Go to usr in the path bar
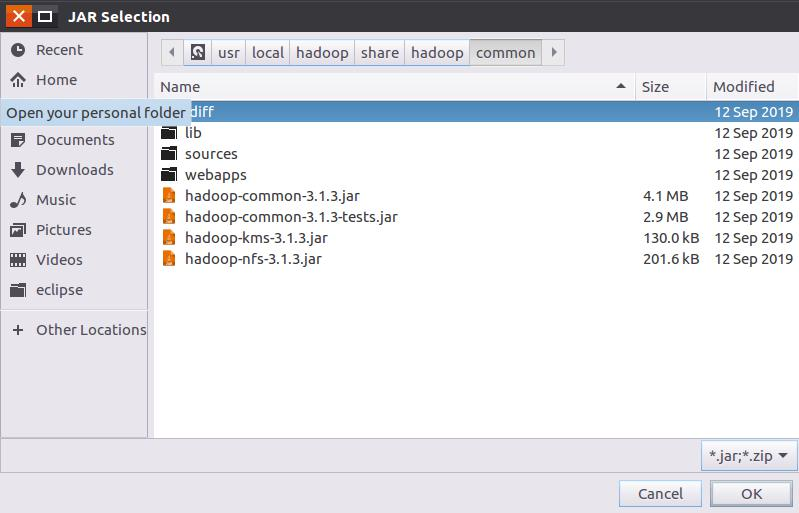This screenshot has width=799, height=513. tap(229, 52)
